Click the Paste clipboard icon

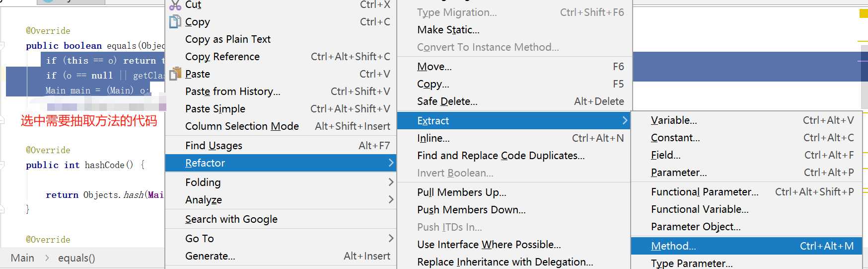click(x=175, y=74)
